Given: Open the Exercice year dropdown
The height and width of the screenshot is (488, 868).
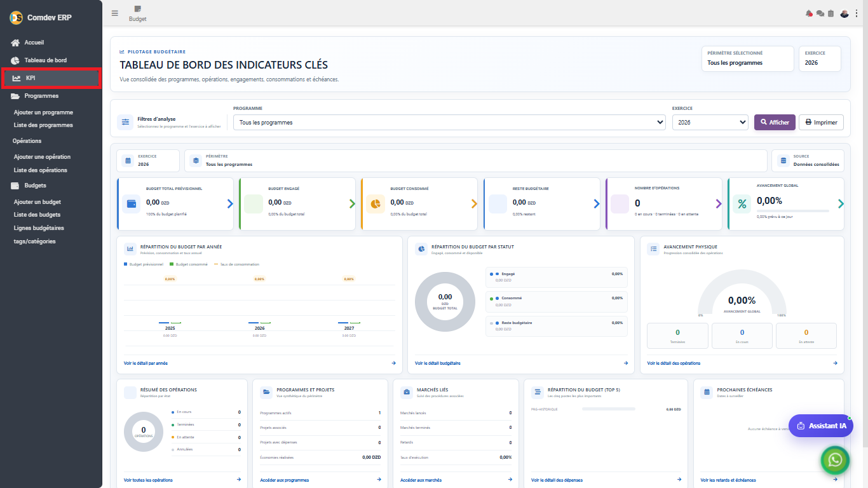Looking at the screenshot, I should click(710, 122).
